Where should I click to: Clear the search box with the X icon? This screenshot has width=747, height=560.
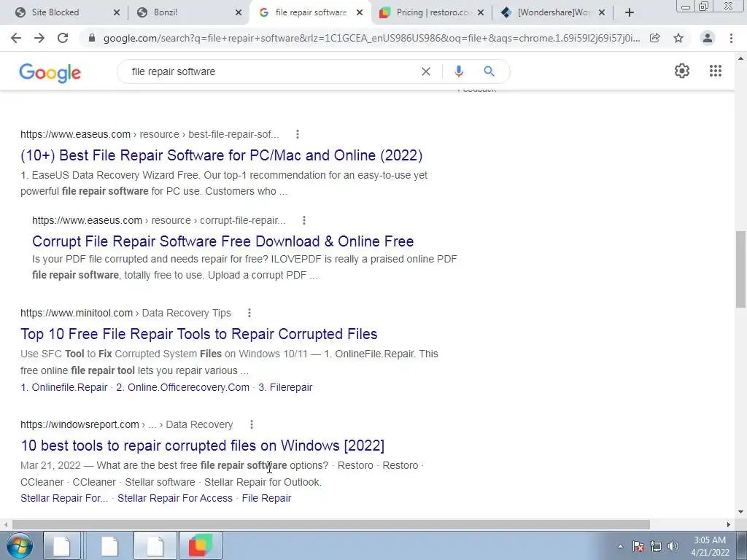(x=426, y=71)
